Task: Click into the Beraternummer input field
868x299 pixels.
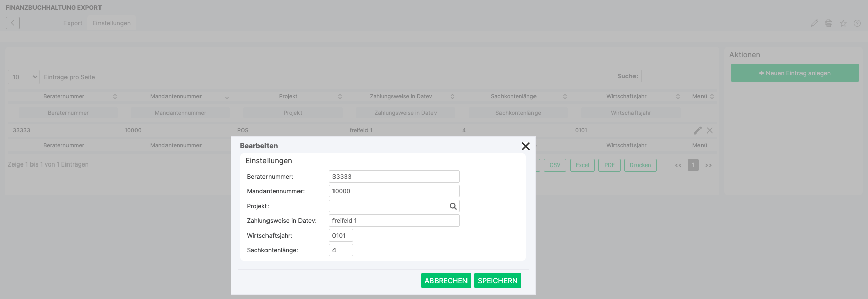Action: (x=394, y=177)
